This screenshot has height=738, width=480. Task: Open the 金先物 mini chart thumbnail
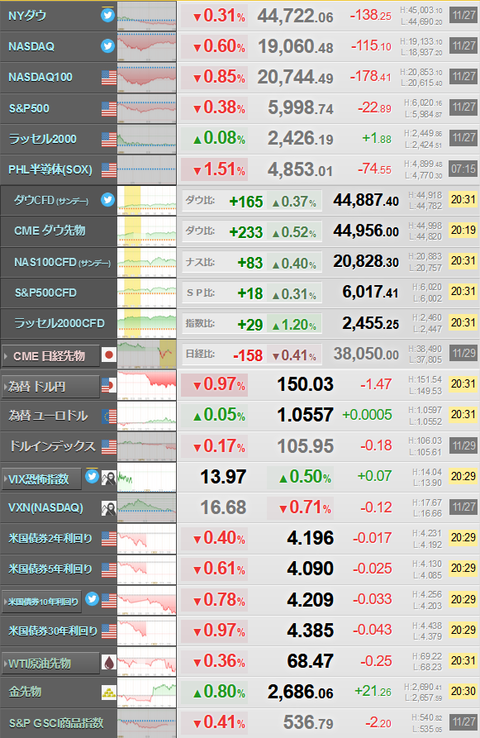point(147,692)
